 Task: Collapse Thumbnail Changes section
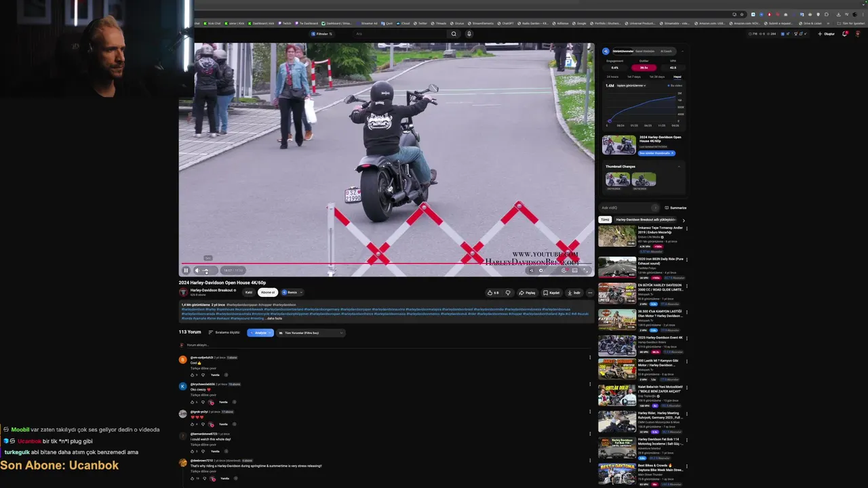pyautogui.click(x=679, y=166)
